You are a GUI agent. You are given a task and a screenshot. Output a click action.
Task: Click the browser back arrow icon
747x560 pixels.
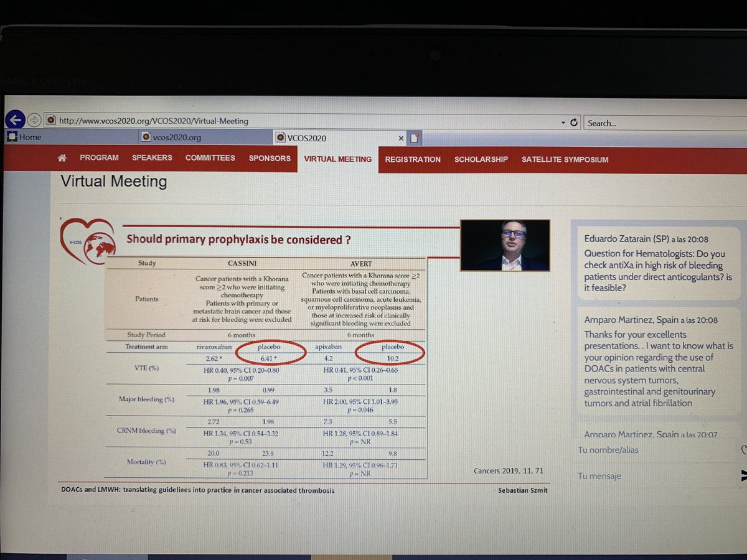(x=16, y=119)
